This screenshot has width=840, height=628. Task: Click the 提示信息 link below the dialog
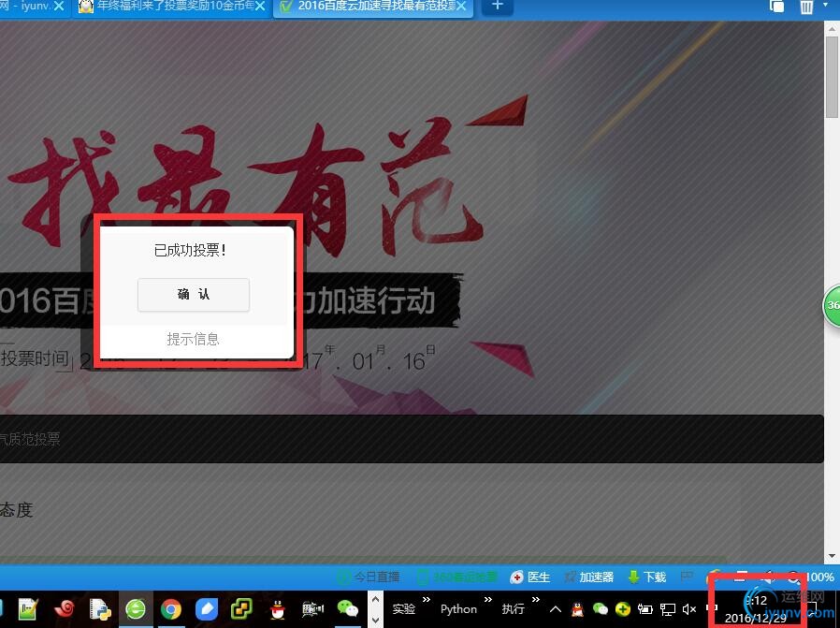point(193,339)
